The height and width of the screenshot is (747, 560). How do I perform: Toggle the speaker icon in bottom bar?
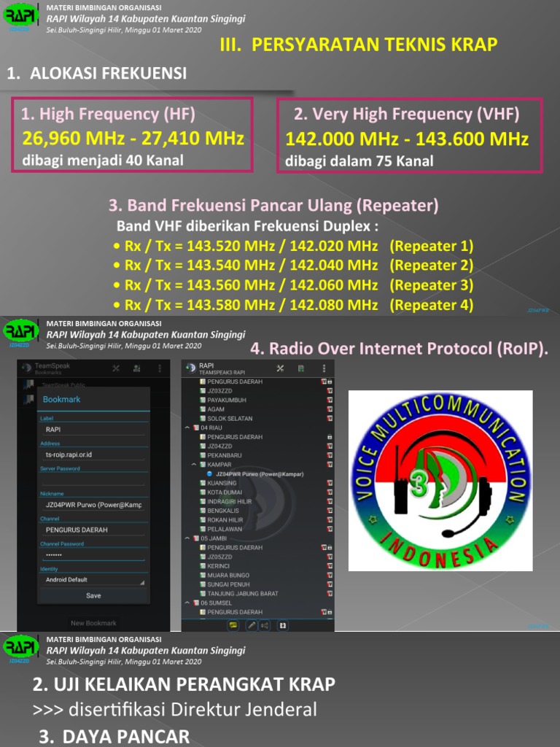click(x=264, y=625)
